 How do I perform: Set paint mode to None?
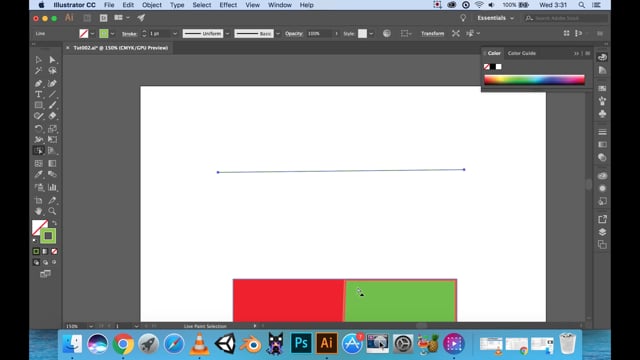(54, 251)
